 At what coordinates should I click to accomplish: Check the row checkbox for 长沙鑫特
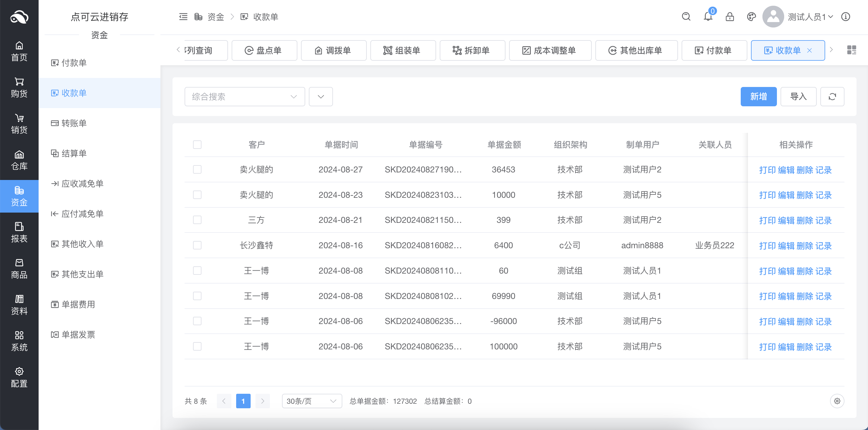coord(197,245)
